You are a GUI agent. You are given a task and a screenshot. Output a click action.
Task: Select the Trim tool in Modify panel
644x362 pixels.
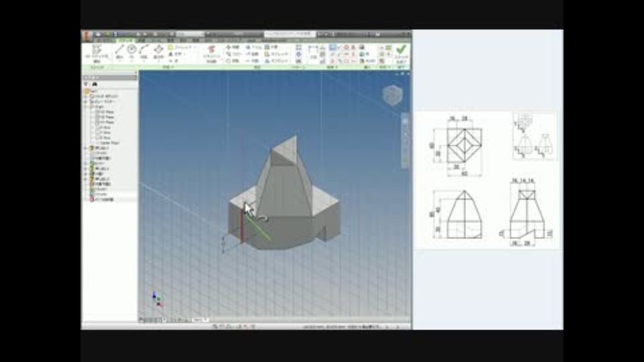coord(254,48)
